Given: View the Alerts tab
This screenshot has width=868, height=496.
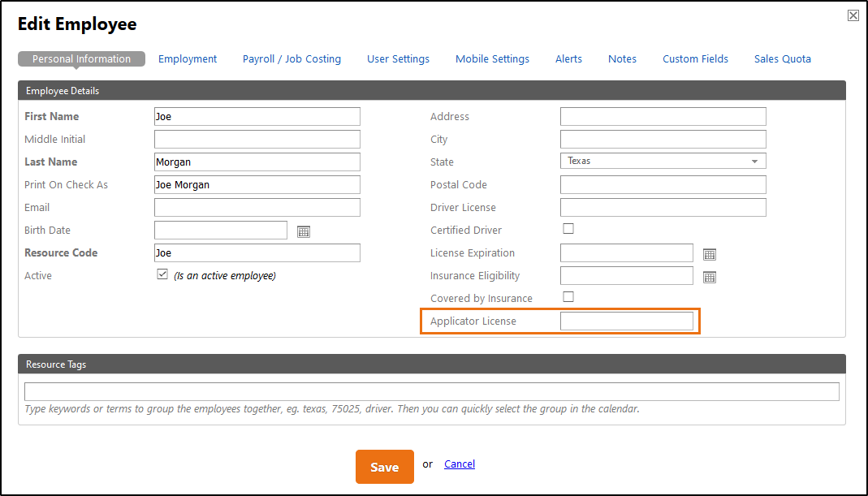Looking at the screenshot, I should [x=568, y=58].
